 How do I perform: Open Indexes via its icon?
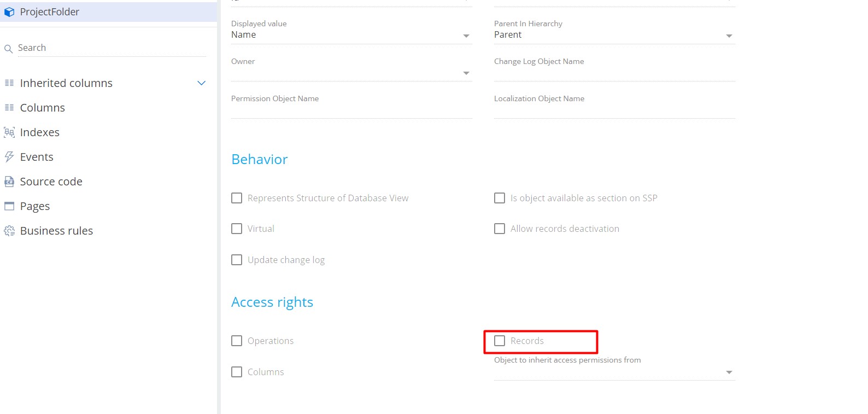pyautogui.click(x=9, y=132)
